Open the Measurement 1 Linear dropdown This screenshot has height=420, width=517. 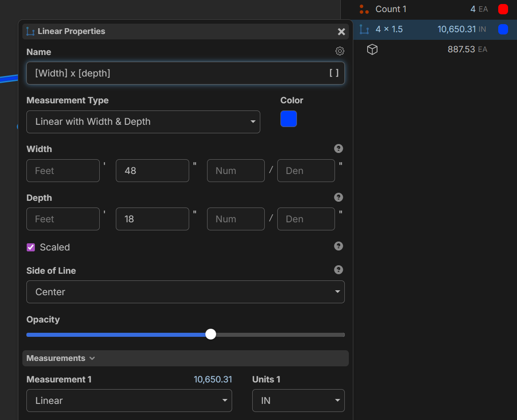pos(129,400)
